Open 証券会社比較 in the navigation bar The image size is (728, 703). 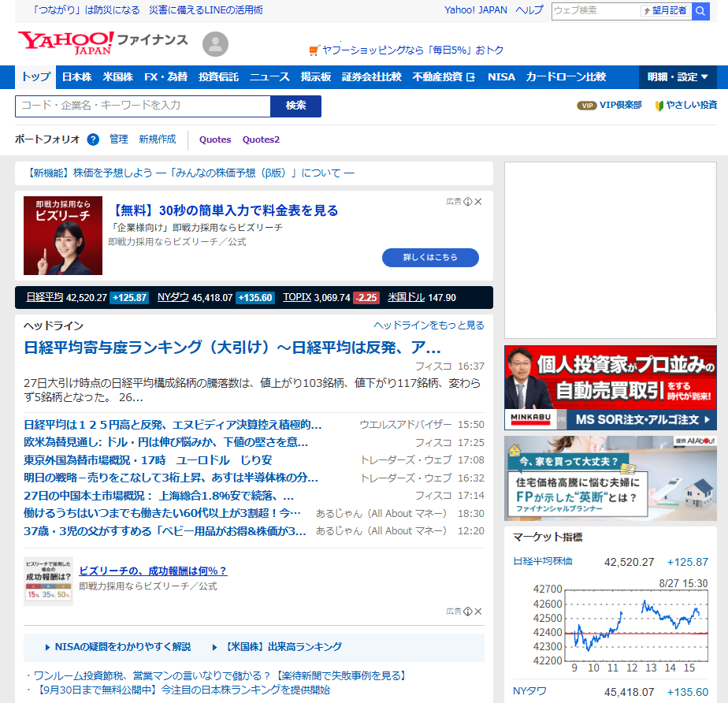[372, 77]
